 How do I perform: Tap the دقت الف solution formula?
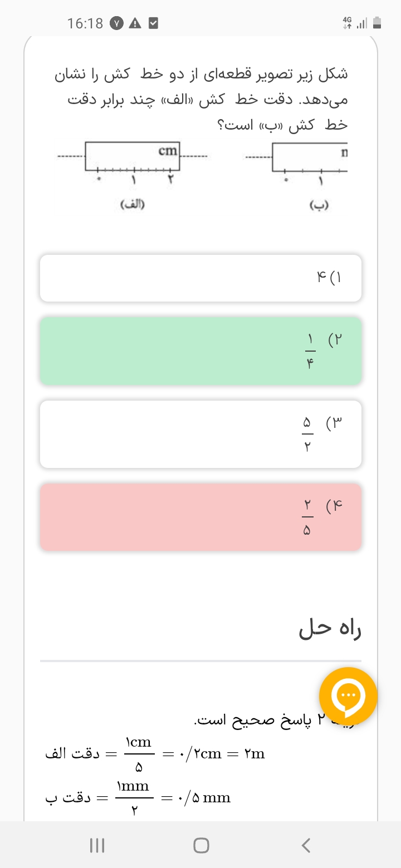click(155, 754)
